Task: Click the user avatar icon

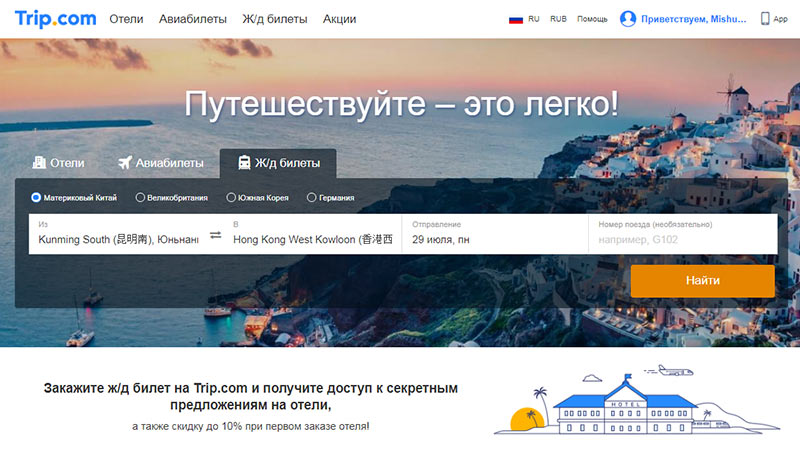Action: 628,19
